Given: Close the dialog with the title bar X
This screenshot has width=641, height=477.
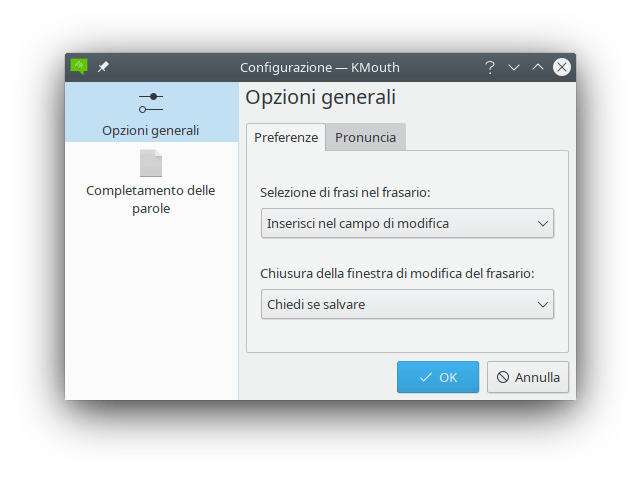Looking at the screenshot, I should click(562, 67).
